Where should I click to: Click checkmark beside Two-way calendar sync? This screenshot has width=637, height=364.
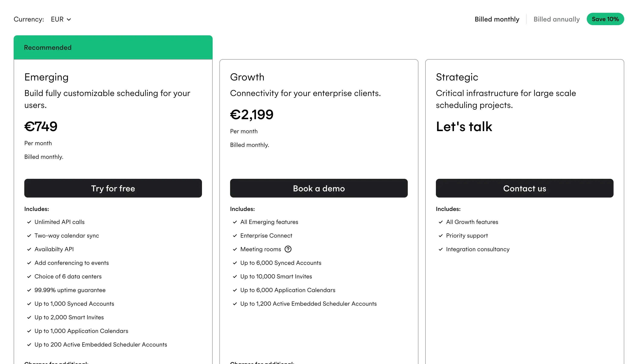pos(29,235)
